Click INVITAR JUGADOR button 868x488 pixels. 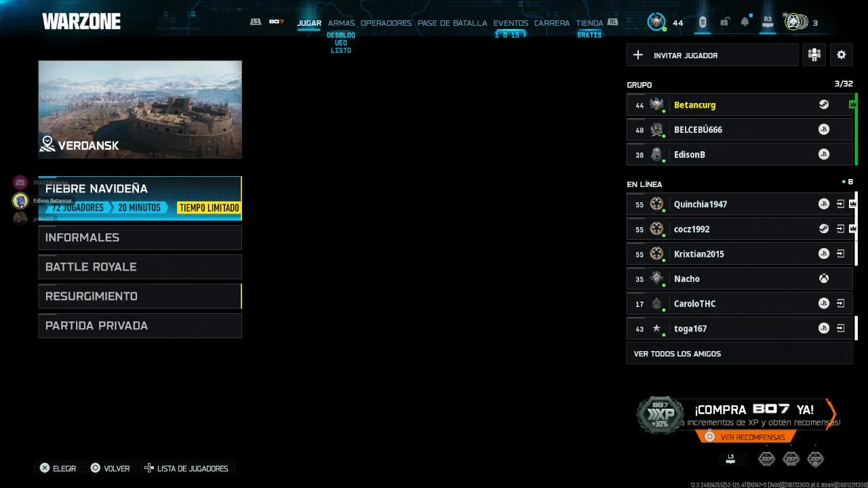tap(713, 55)
